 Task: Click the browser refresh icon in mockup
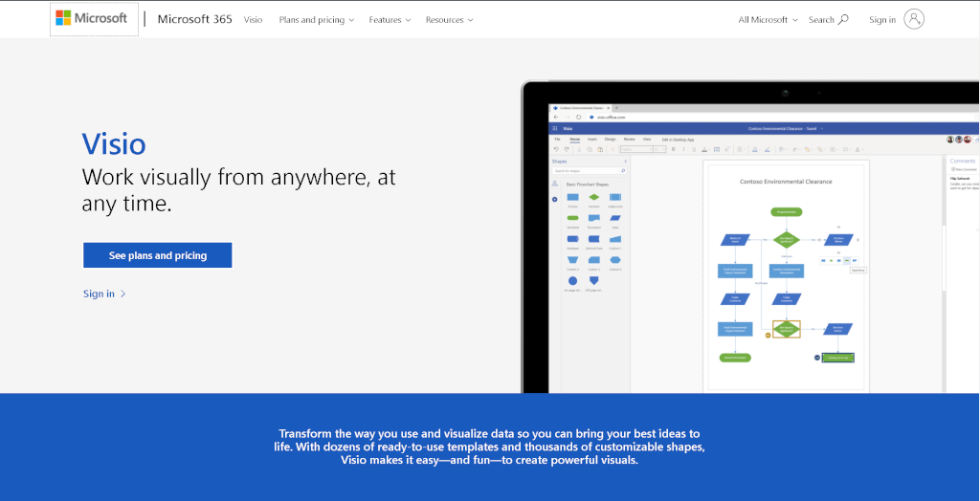coord(578,117)
